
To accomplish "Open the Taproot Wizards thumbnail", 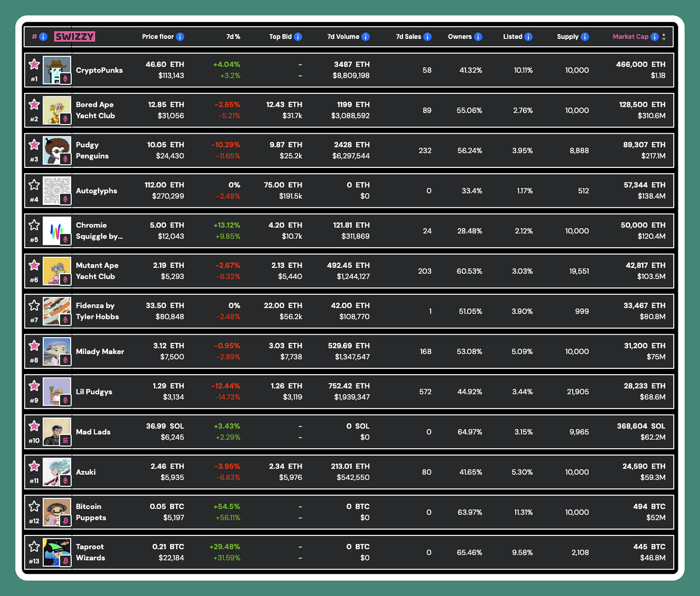I will pos(57,552).
